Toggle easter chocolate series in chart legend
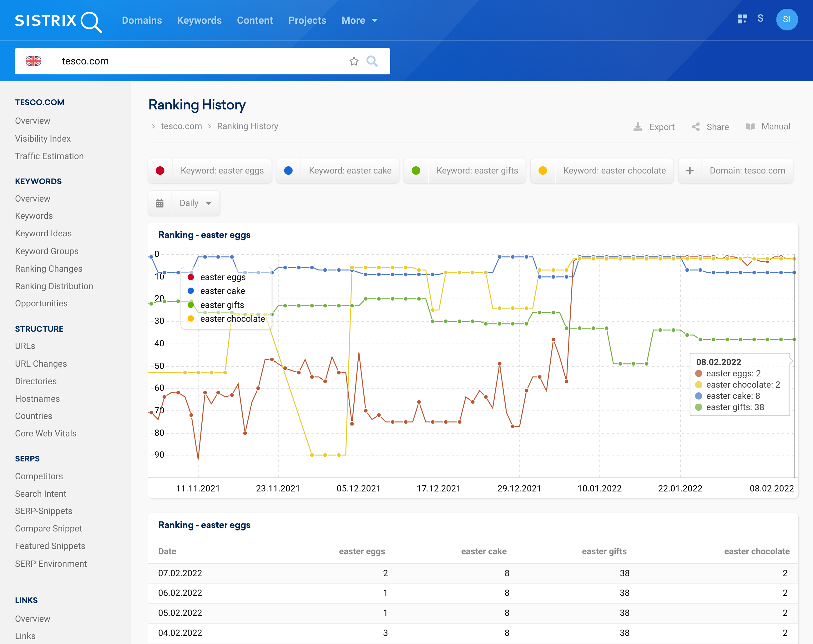This screenshot has width=813, height=644. [226, 319]
